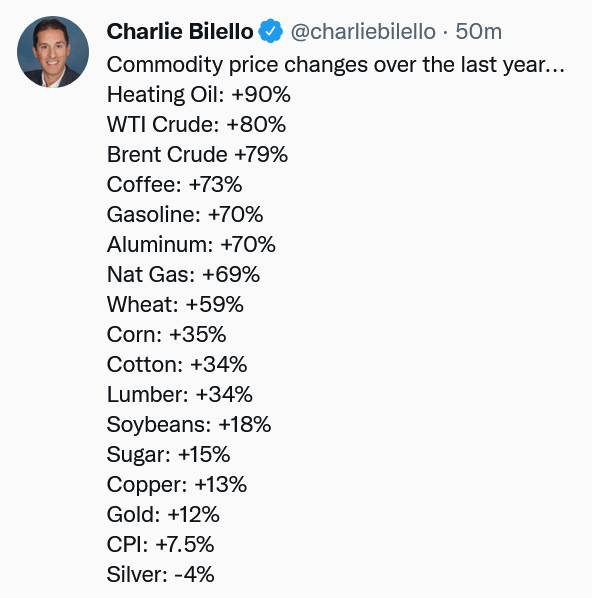Select the Brent Crude +79% text
This screenshot has width=592, height=598.
click(197, 154)
